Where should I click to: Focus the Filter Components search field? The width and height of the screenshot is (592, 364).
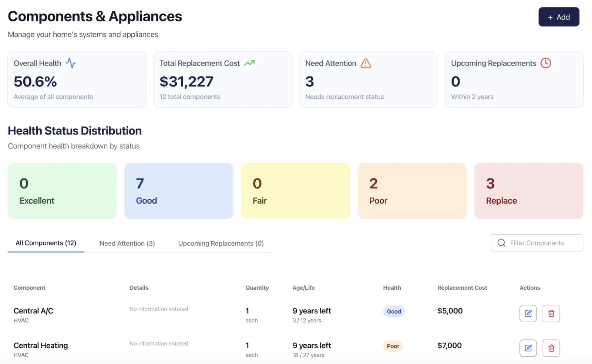537,243
